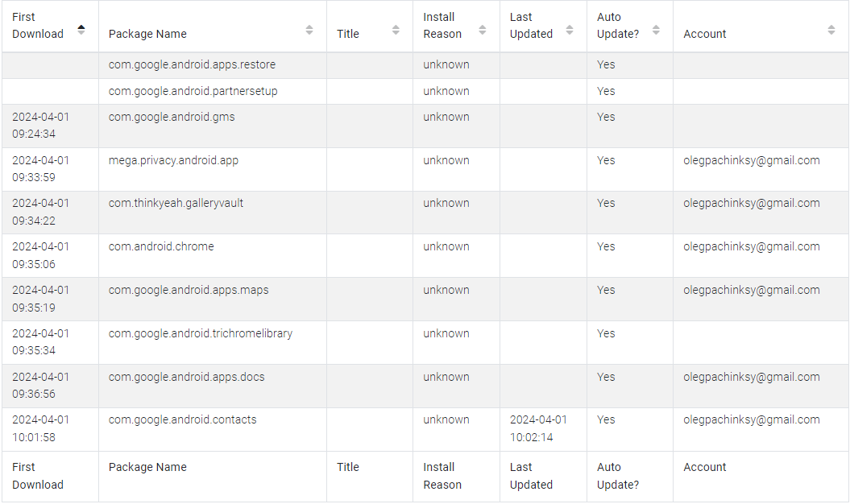Click the com.google.android.contacts package cell
Image resolution: width=850 pixels, height=504 pixels.
point(182,419)
